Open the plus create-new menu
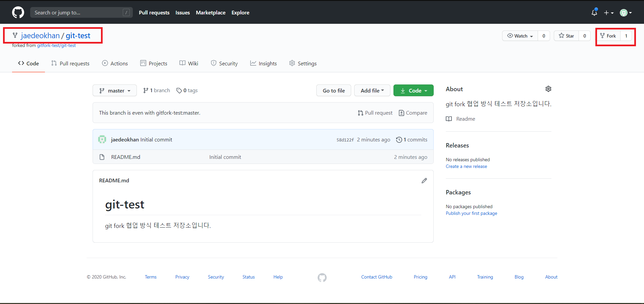 [x=608, y=13]
